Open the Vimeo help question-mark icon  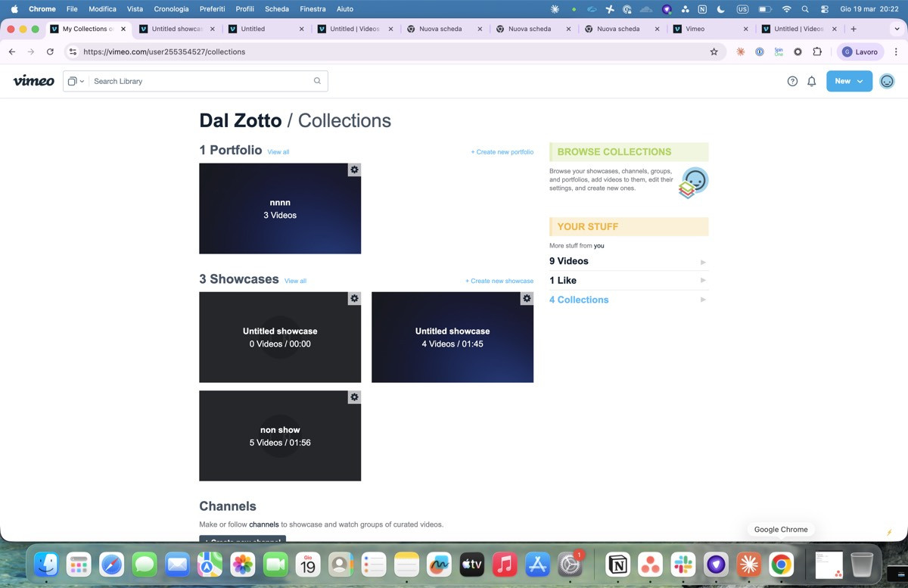pyautogui.click(x=792, y=81)
